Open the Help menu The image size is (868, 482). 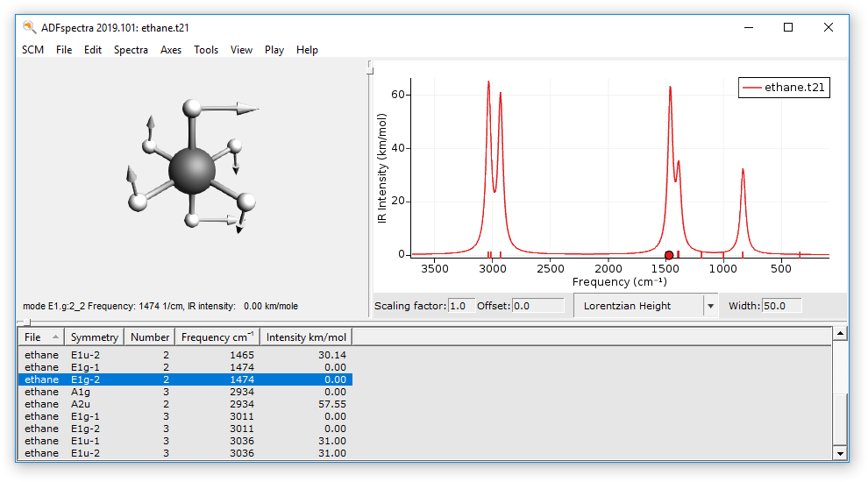tap(307, 50)
